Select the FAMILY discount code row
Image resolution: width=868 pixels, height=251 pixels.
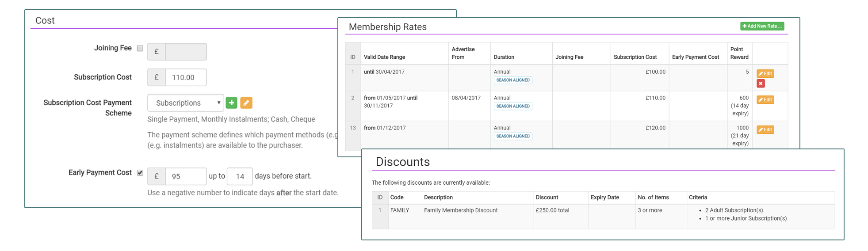click(400, 210)
